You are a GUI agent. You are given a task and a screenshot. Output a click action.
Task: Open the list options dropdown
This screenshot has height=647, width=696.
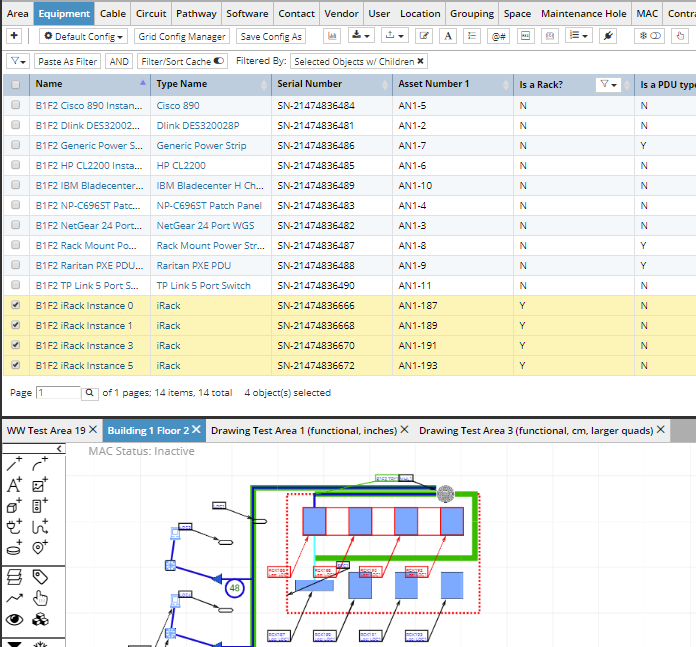click(579, 36)
